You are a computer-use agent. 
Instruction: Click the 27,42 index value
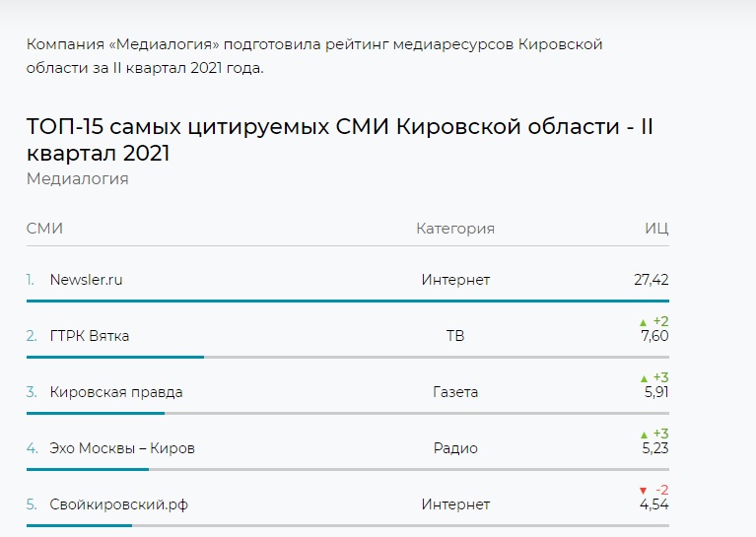(x=651, y=280)
